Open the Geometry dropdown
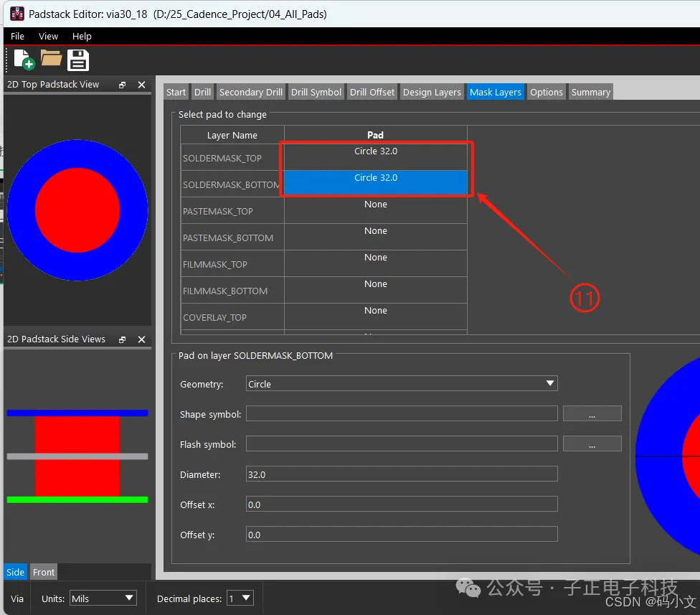Image resolution: width=700 pixels, height=615 pixels. pyautogui.click(x=402, y=384)
